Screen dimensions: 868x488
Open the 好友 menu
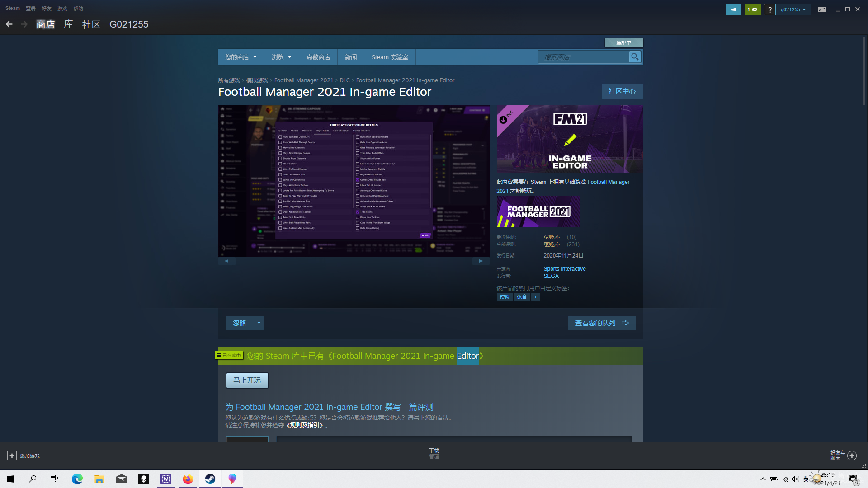coord(47,9)
